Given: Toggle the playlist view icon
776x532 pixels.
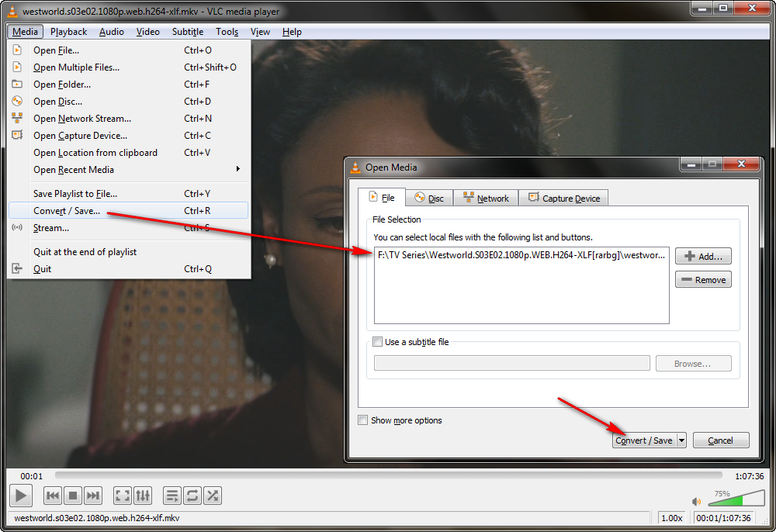Looking at the screenshot, I should pos(172,496).
